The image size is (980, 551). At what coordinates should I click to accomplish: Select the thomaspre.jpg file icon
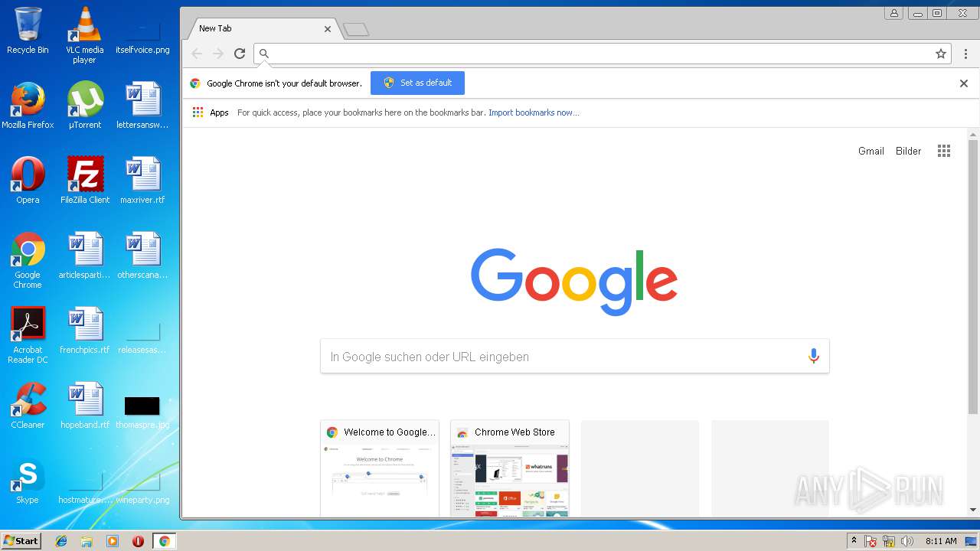(142, 412)
